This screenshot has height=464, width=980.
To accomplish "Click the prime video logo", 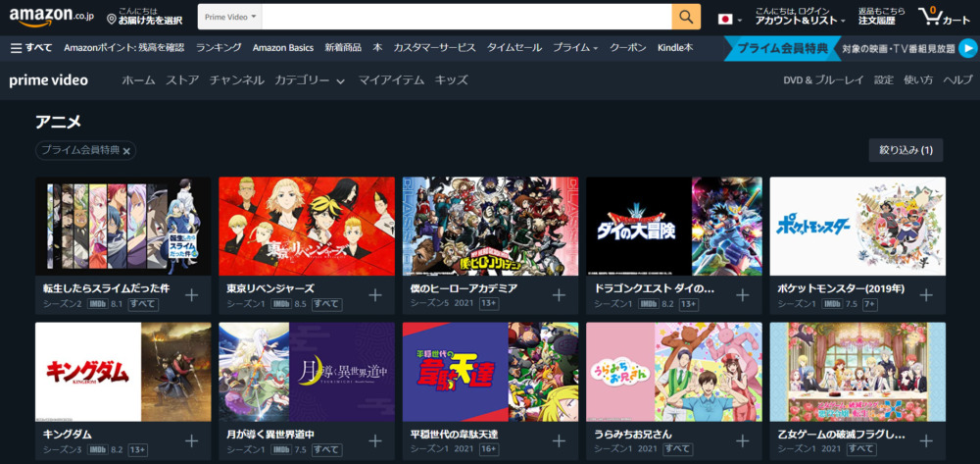I will [49, 80].
